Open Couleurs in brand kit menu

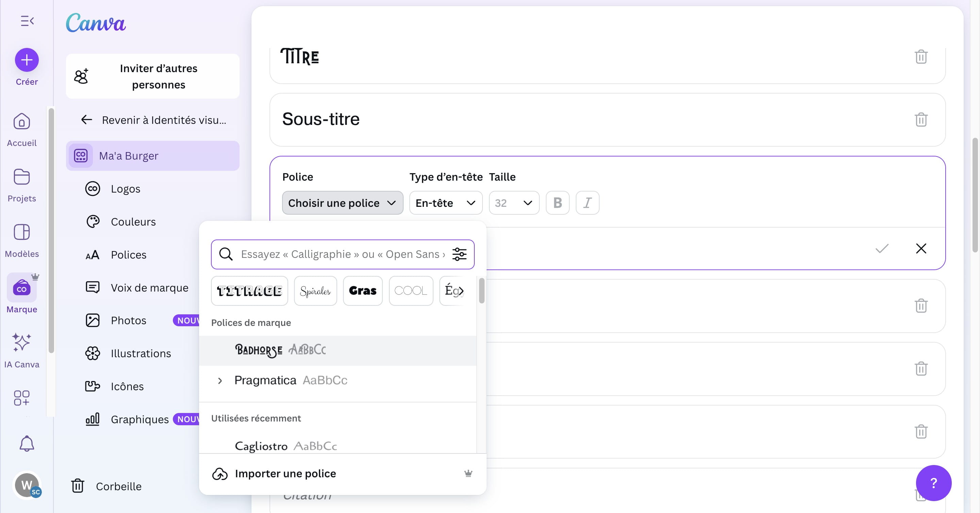click(133, 222)
